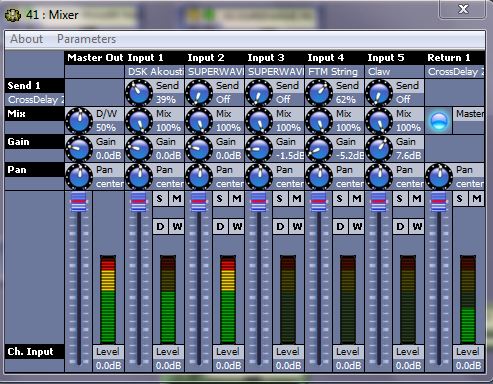
Task: Mute the Return 1 channel
Action: [x=477, y=199]
